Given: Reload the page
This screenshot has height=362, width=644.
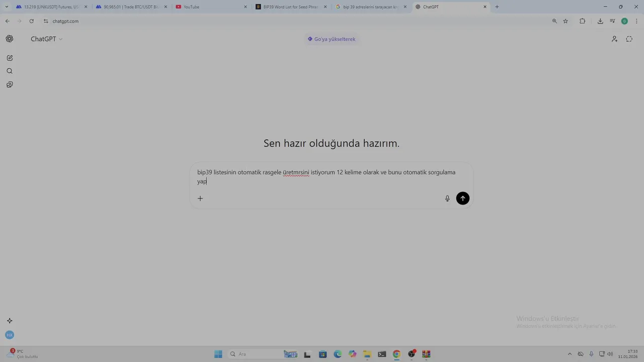Looking at the screenshot, I should tap(31, 21).
